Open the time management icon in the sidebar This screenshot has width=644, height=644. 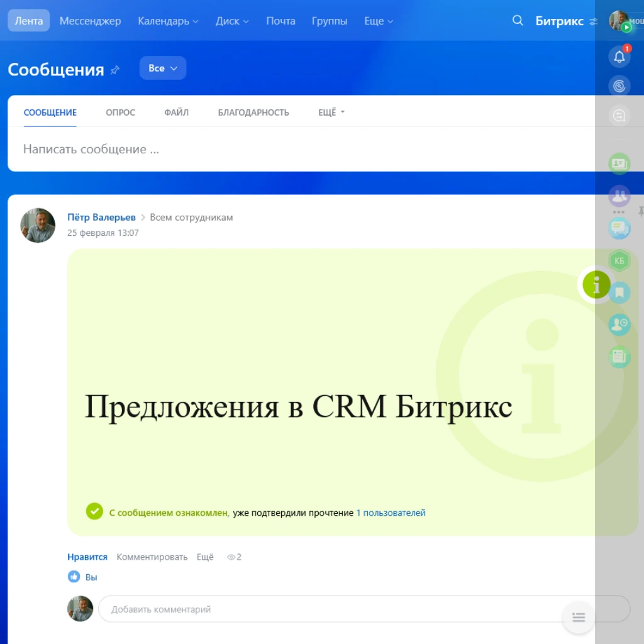[x=619, y=325]
